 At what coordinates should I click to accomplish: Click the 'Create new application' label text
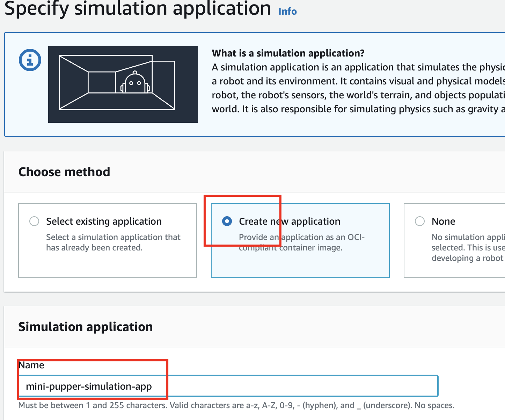[290, 221]
